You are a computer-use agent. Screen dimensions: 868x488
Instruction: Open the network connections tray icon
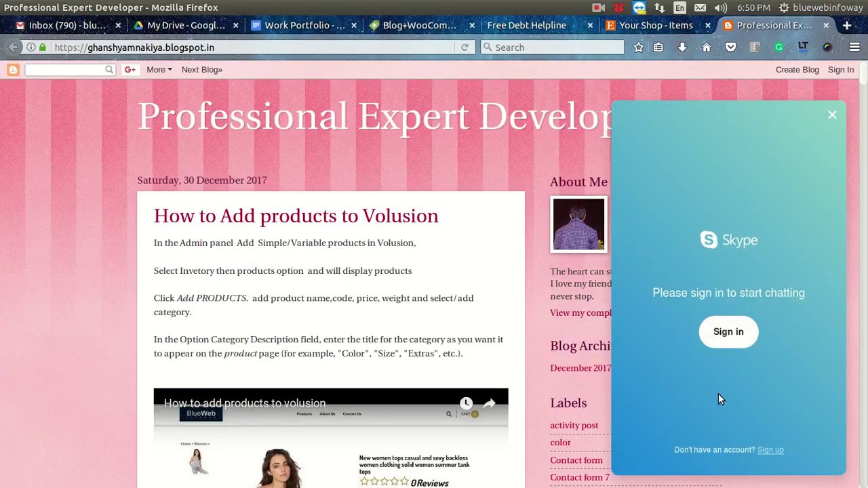pos(659,7)
